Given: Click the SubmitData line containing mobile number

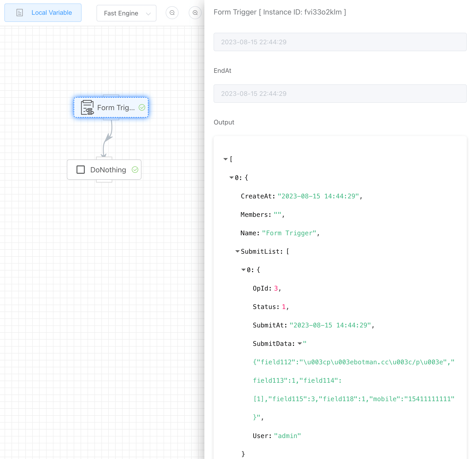Looking at the screenshot, I should (x=354, y=399).
